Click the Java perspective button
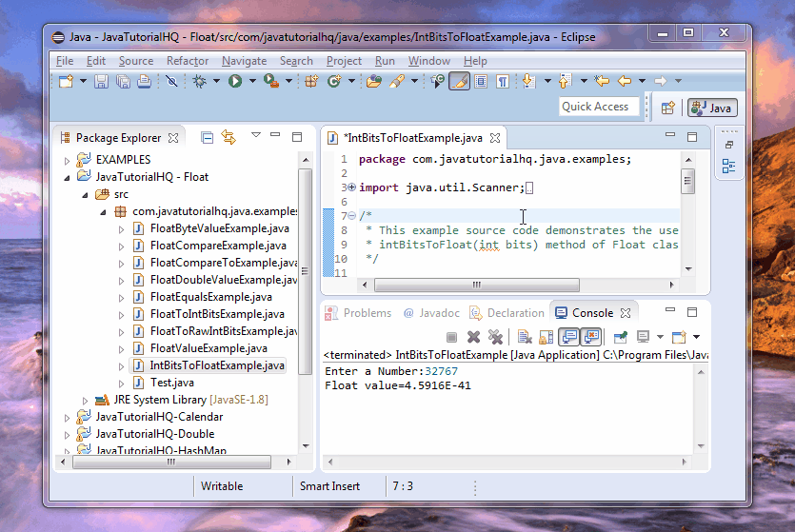Viewport: 795px width, 532px height. click(712, 108)
